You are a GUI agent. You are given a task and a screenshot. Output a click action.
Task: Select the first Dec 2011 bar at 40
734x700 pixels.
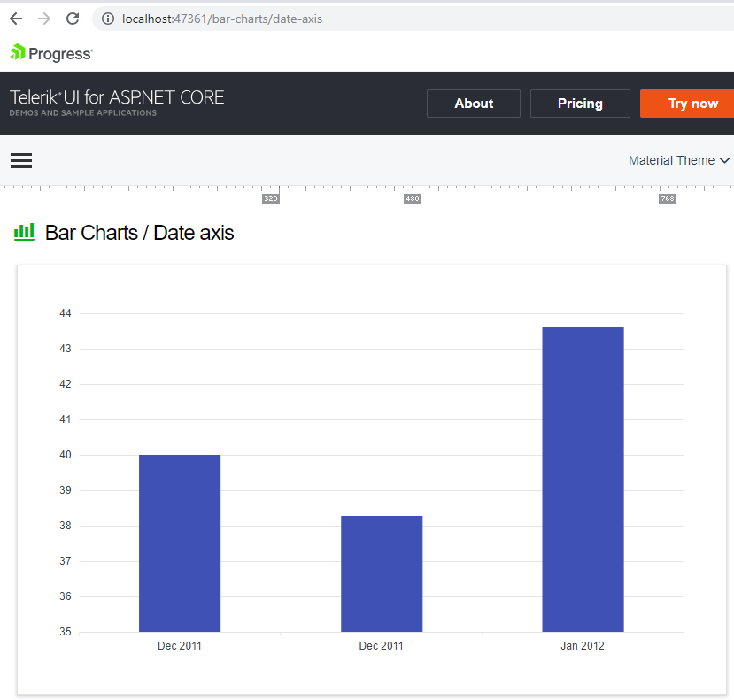(180, 543)
